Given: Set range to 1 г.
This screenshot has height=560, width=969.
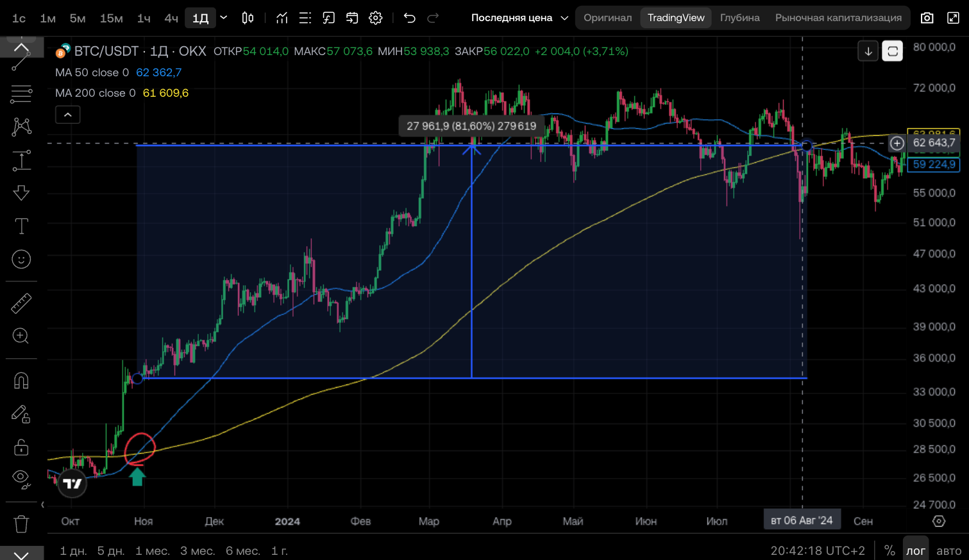Looking at the screenshot, I should click(280, 550).
